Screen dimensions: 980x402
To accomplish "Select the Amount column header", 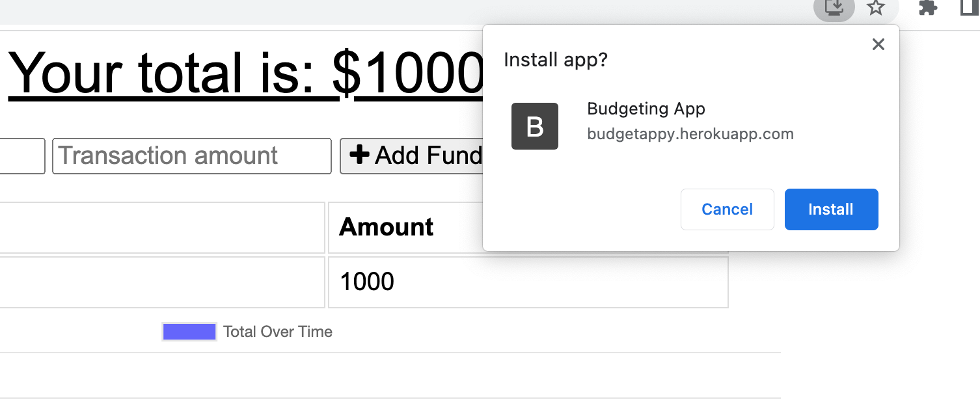I will 385,227.
